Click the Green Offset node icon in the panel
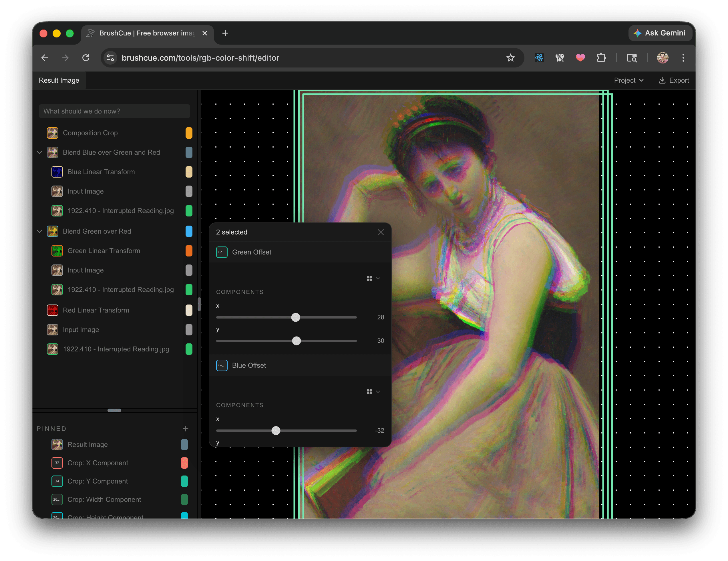 tap(222, 252)
